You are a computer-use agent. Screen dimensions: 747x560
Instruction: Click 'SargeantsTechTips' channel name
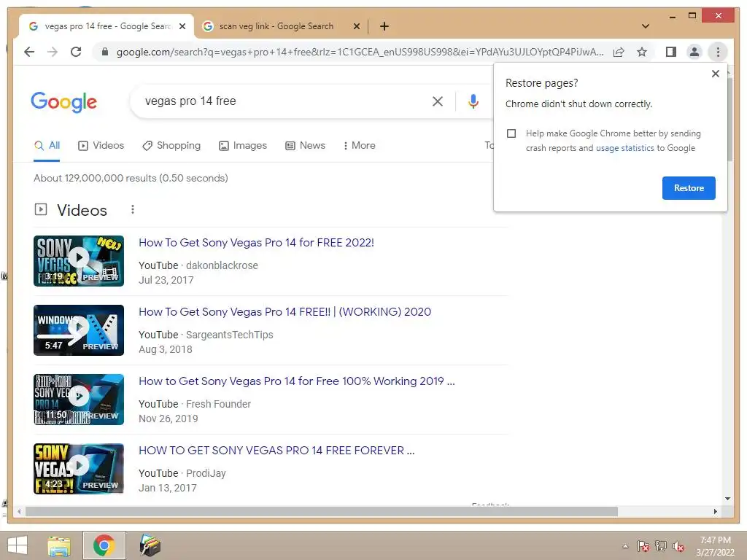[230, 335]
